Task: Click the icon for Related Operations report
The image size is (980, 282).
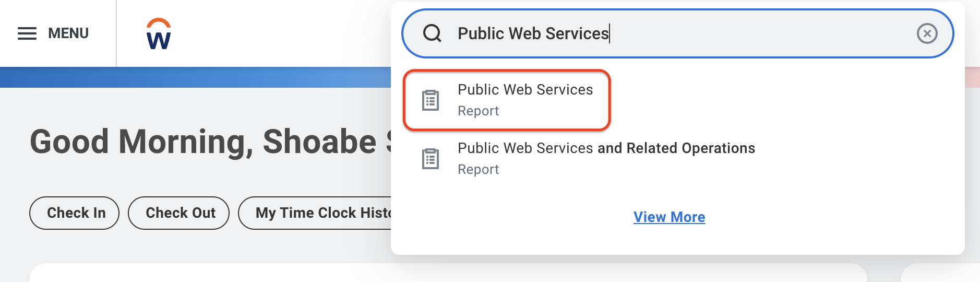Action: tap(431, 159)
